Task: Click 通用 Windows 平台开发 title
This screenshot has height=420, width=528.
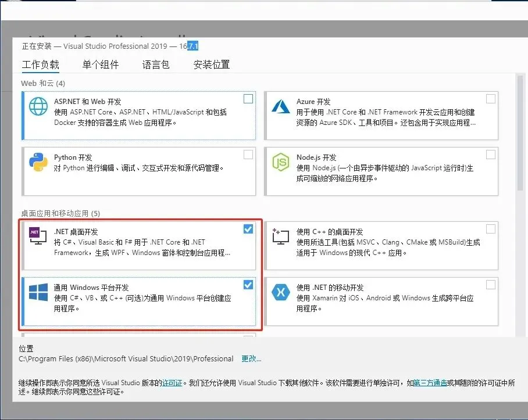Action: pos(91,288)
